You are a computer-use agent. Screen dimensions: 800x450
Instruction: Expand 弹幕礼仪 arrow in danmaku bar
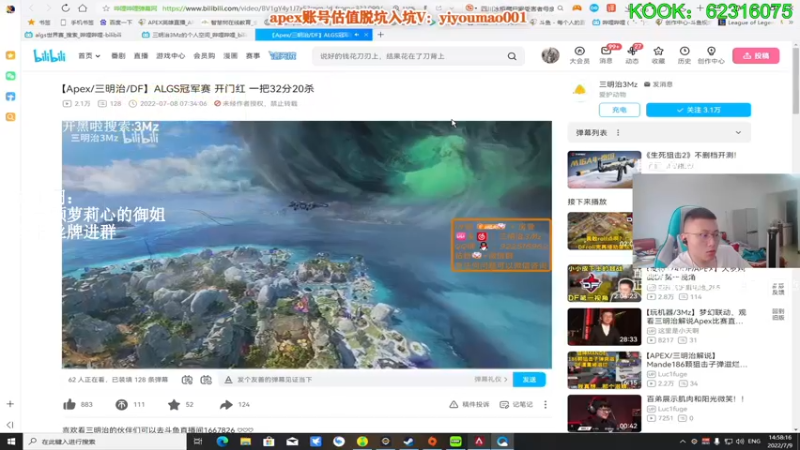coord(506,380)
